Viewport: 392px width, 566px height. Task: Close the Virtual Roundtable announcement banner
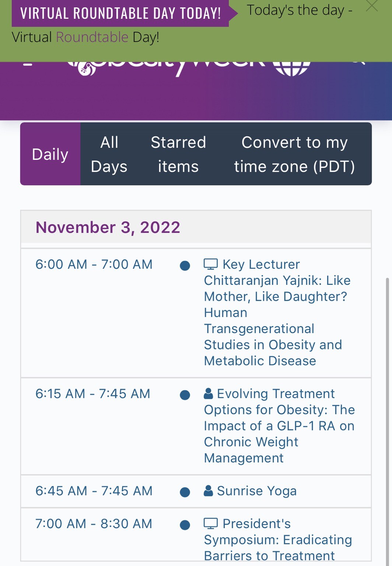pyautogui.click(x=372, y=6)
